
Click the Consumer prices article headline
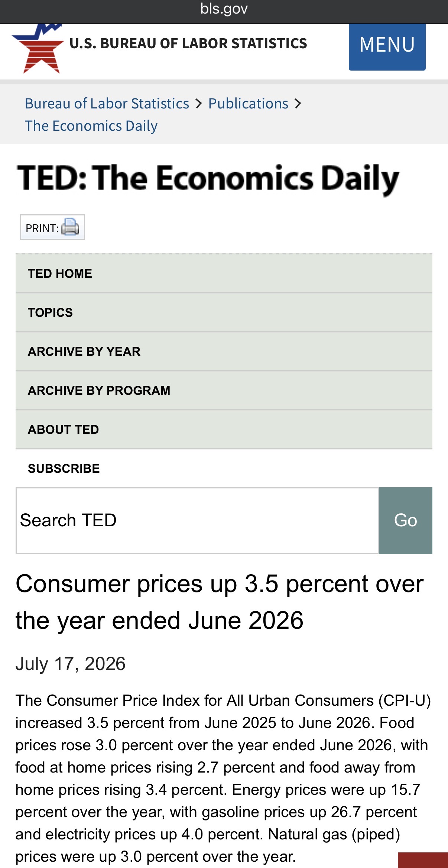220,602
